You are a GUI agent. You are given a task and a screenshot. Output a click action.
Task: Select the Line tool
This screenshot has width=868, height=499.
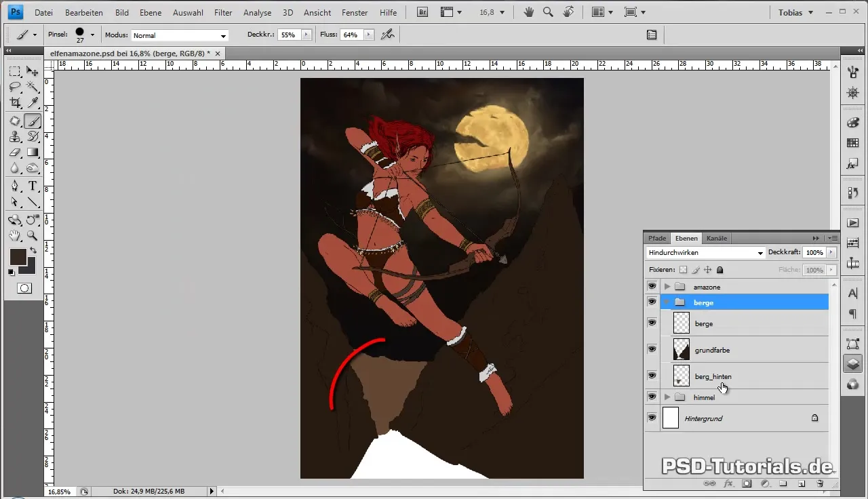[x=32, y=202]
